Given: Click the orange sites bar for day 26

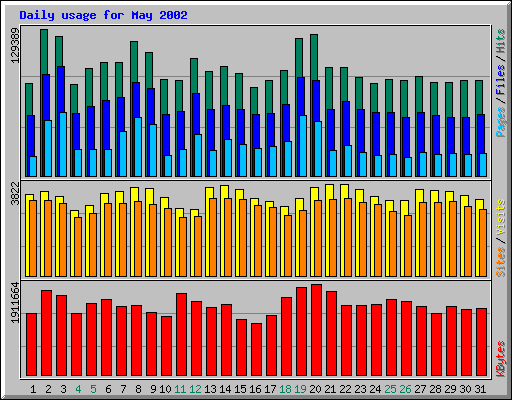Looking at the screenshot, I should coord(408,246).
